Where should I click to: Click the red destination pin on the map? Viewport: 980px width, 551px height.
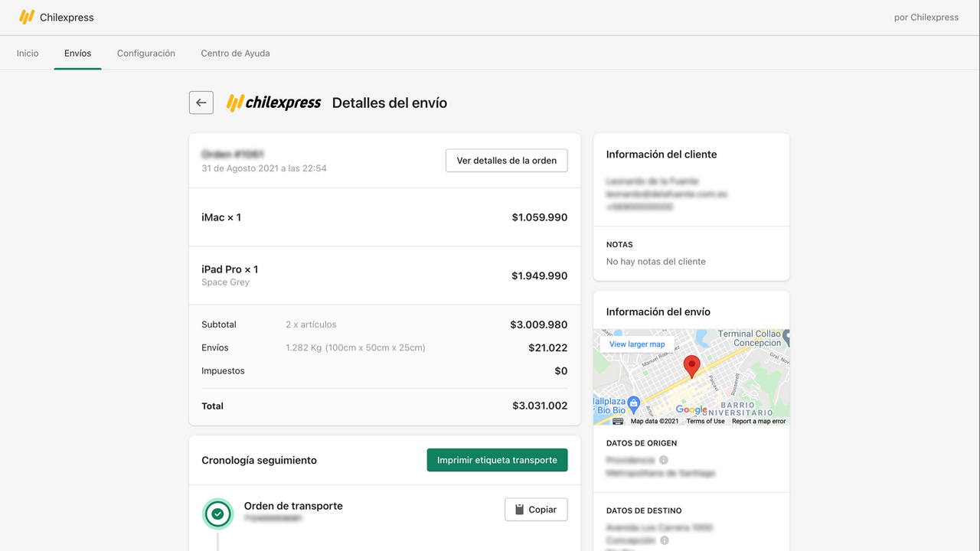point(691,366)
